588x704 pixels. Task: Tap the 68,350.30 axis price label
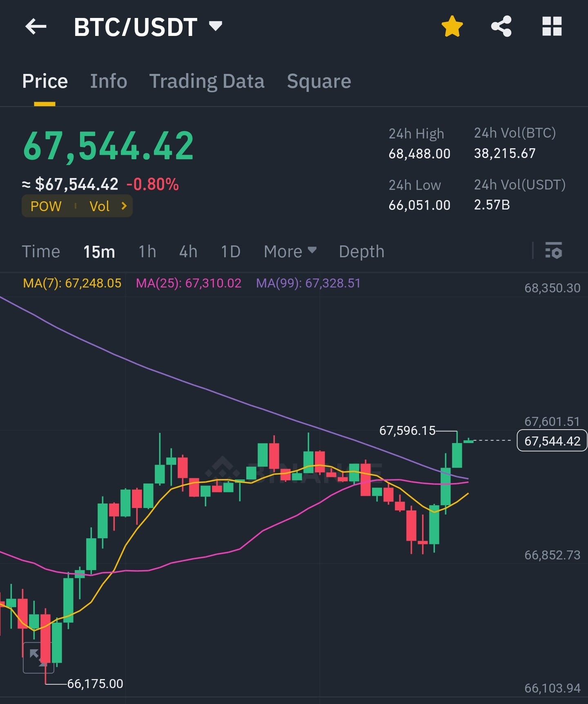pos(552,288)
